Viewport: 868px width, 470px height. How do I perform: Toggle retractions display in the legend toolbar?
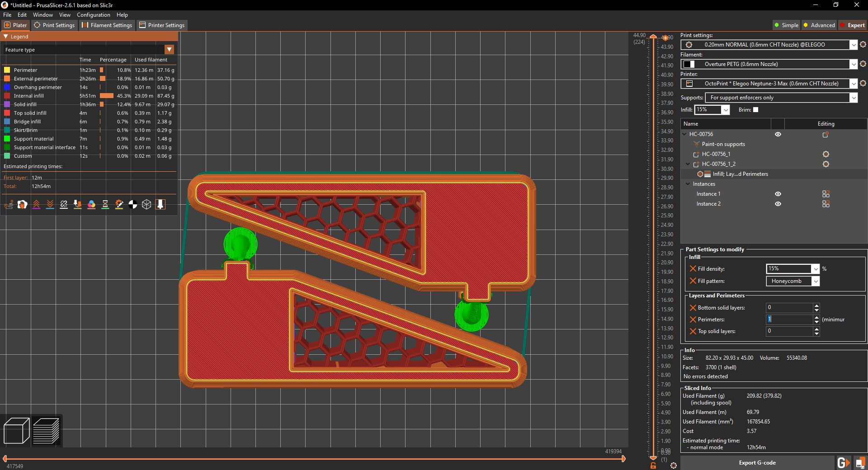point(37,205)
